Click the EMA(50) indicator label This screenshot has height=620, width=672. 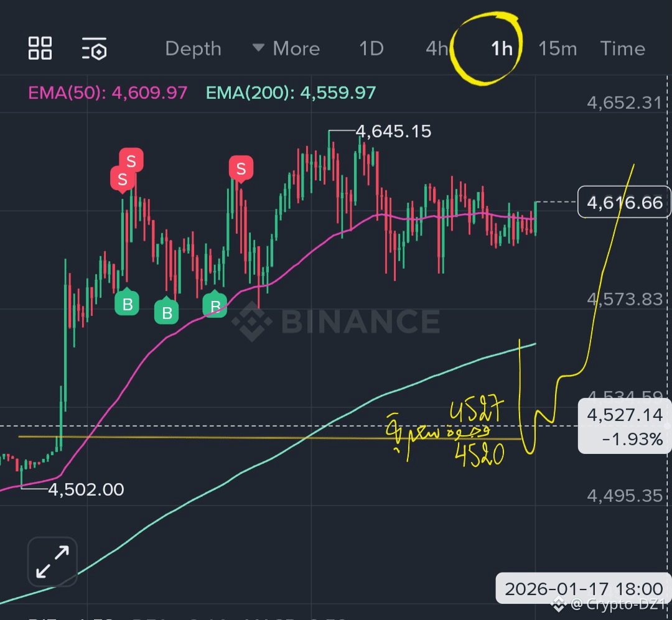pos(108,93)
